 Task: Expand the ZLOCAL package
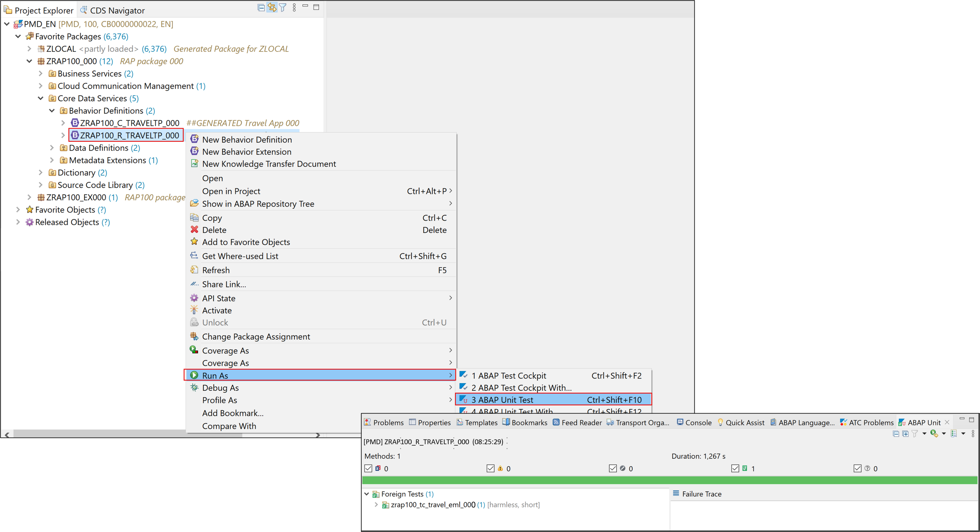tap(29, 49)
